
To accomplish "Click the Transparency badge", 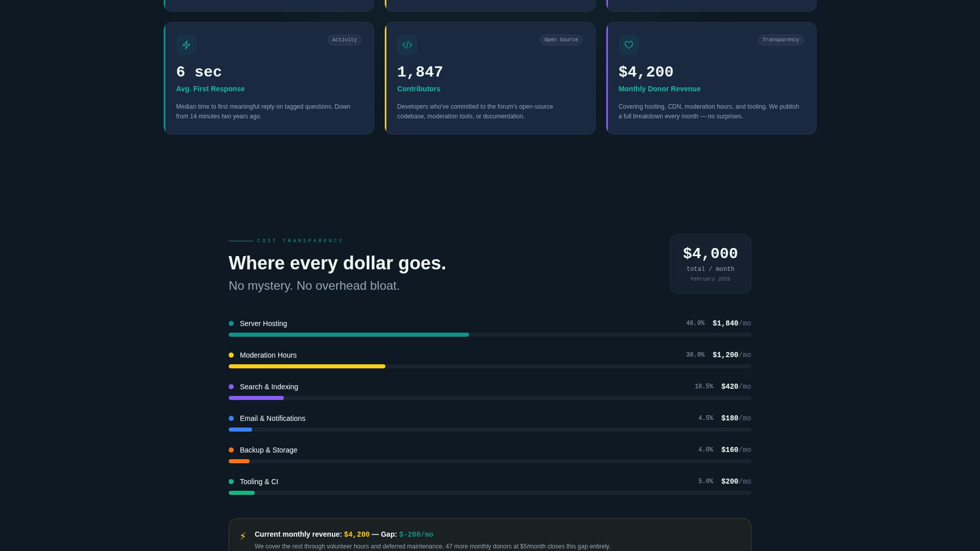I will click(780, 40).
